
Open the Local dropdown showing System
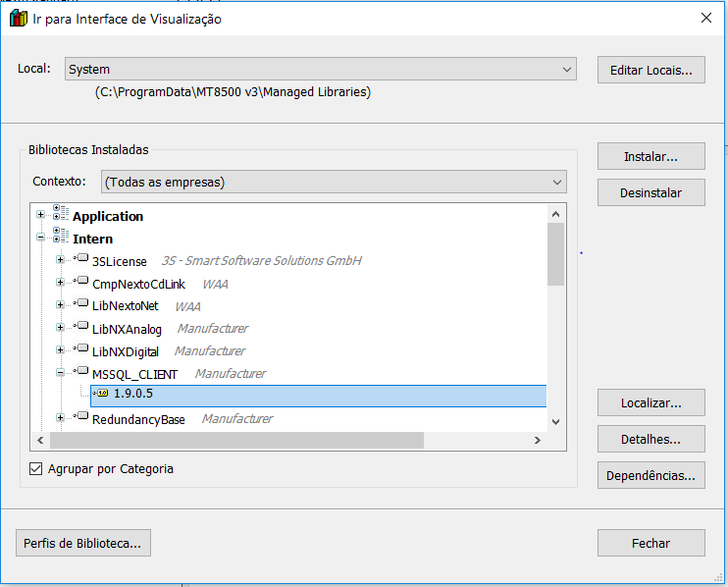567,70
